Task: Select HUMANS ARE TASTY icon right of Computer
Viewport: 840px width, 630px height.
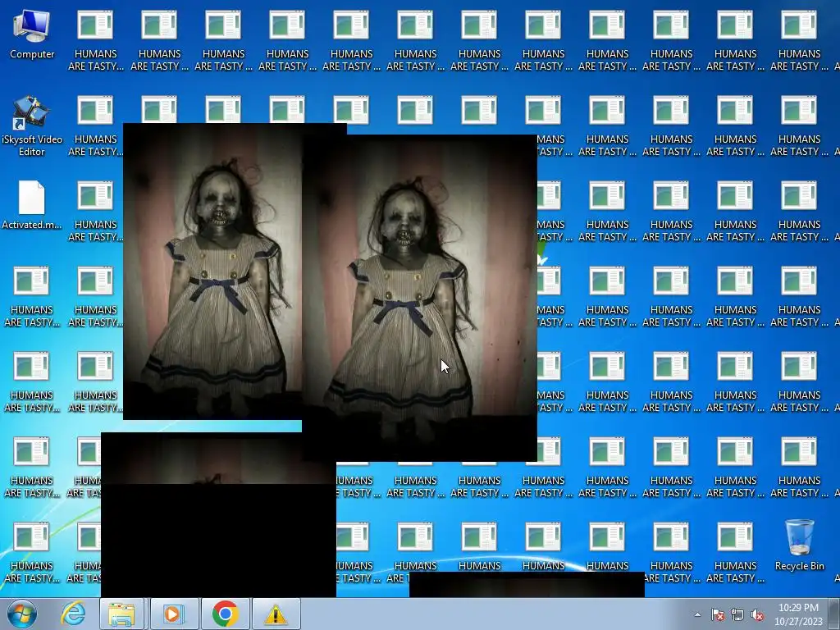Action: [x=95, y=41]
